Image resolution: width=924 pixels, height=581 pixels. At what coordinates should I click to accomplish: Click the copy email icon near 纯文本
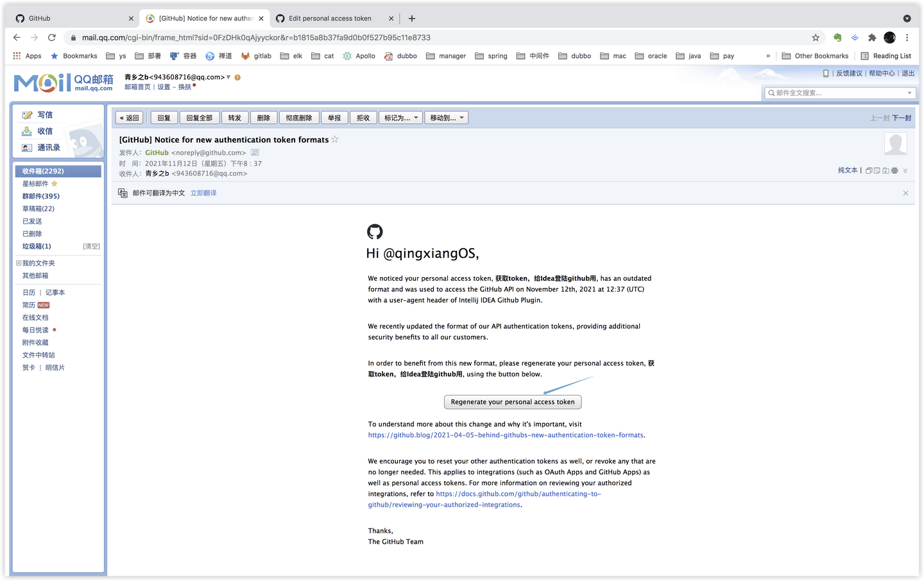(x=869, y=171)
